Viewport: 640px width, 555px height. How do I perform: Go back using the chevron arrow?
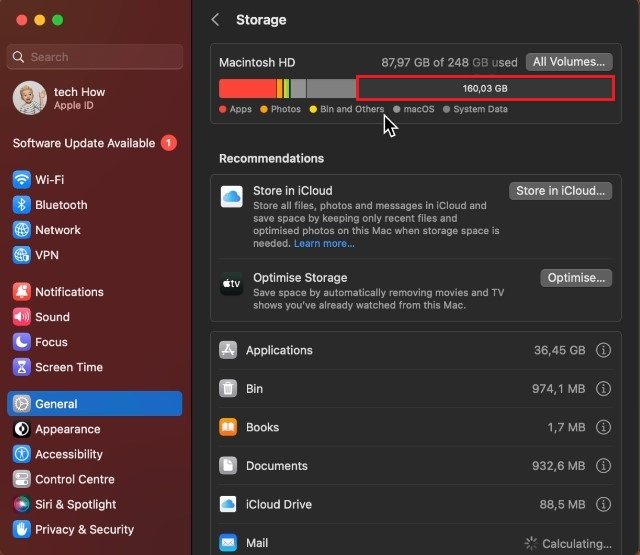tap(215, 20)
